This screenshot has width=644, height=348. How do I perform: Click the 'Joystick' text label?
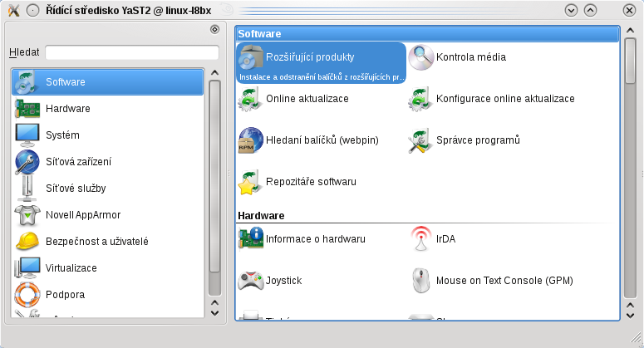click(284, 281)
